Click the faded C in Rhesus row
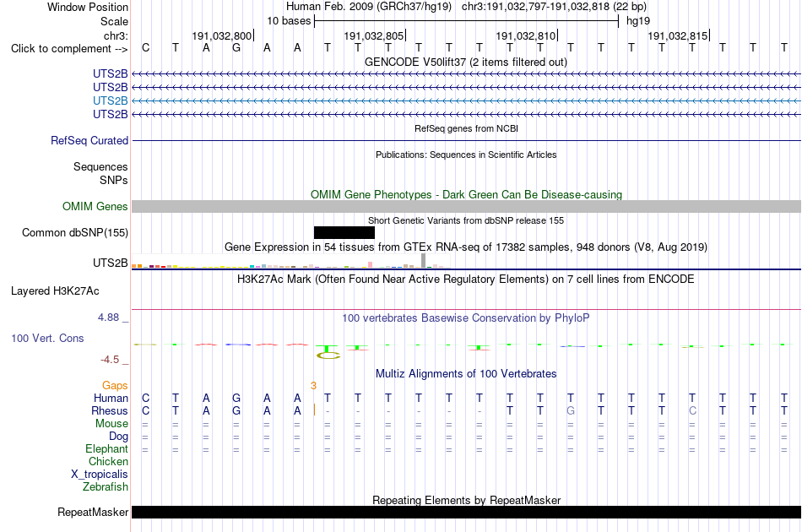Image resolution: width=802 pixels, height=532 pixels. tap(692, 410)
